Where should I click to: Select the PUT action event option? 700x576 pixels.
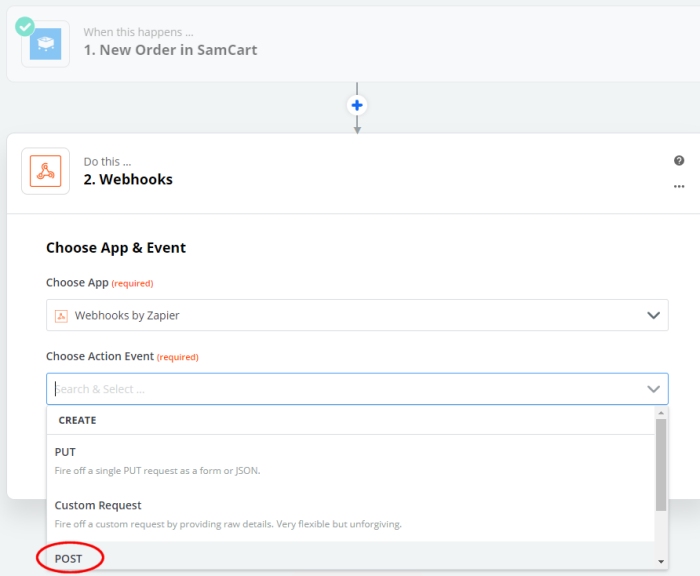[x=350, y=461]
